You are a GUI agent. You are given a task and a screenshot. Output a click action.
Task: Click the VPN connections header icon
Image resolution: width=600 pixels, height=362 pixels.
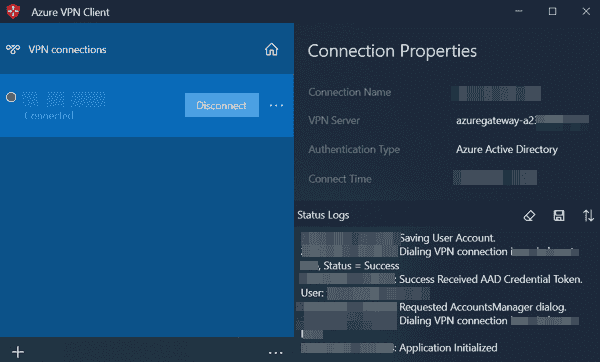pyautogui.click(x=13, y=49)
